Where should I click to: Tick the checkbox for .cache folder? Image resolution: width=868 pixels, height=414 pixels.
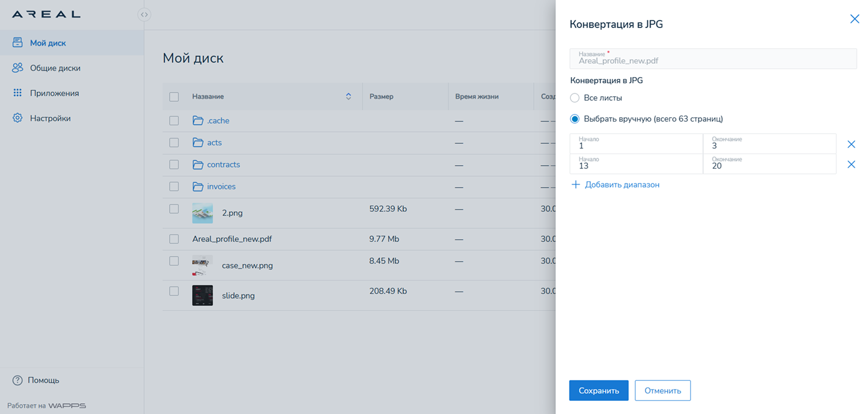[x=174, y=120]
